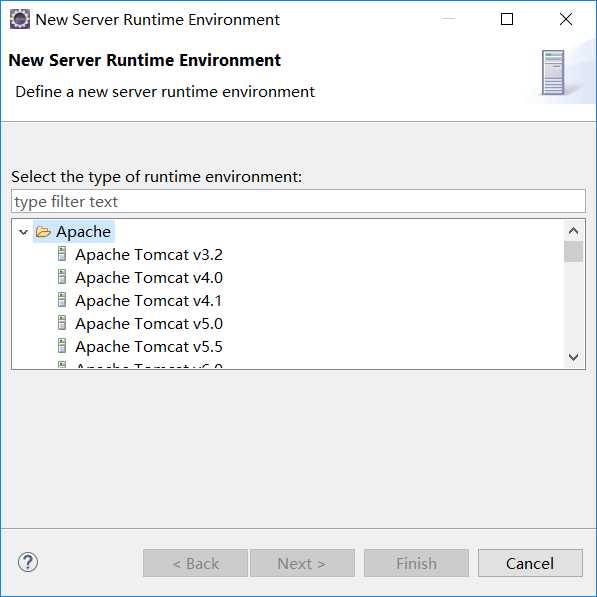
Task: Click the scroll up arrow in the list
Action: (573, 231)
